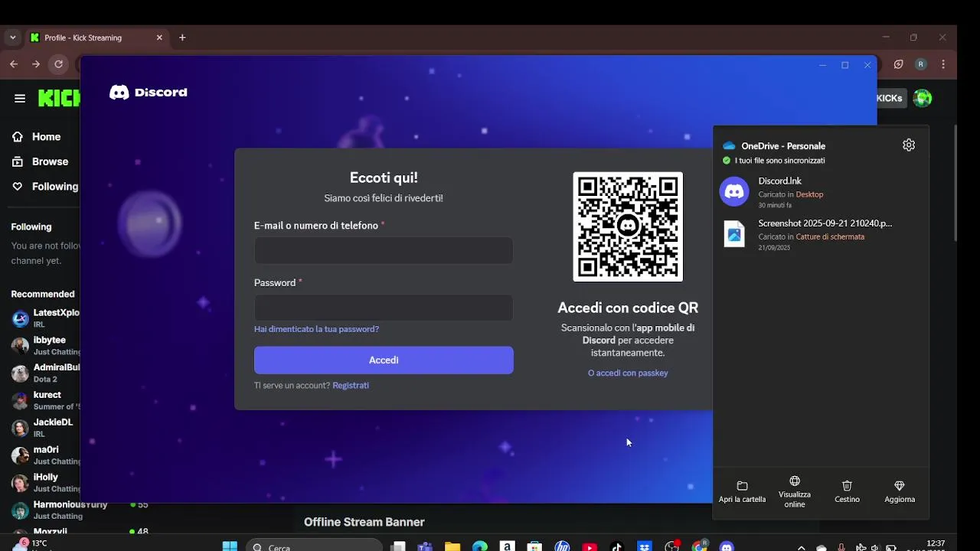Reload the Kick page in Chrome

[x=58, y=64]
